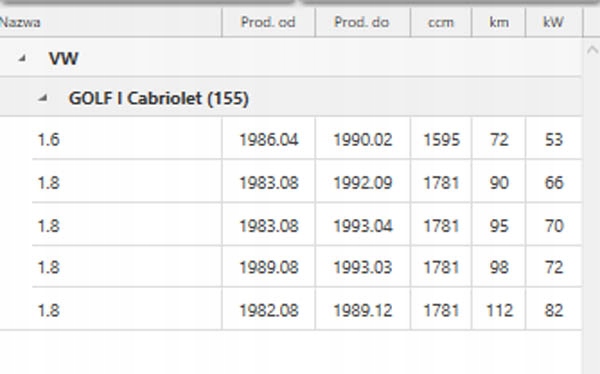Sort by the Nazwa column header
The image size is (600, 374).
pyautogui.click(x=110, y=22)
